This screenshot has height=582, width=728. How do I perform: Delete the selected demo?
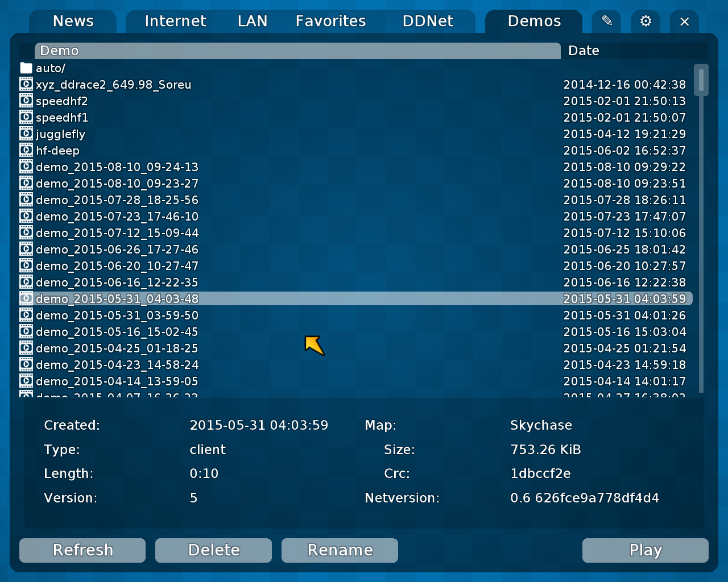click(x=213, y=550)
